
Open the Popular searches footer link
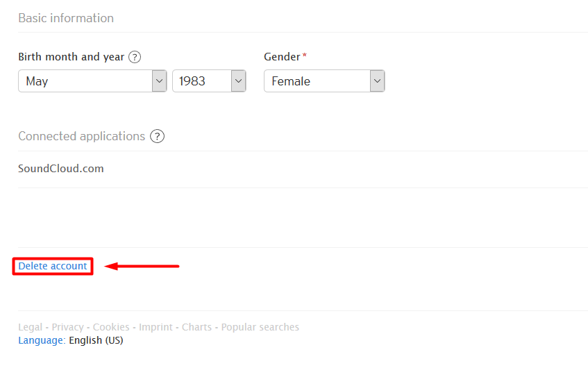pyautogui.click(x=260, y=327)
